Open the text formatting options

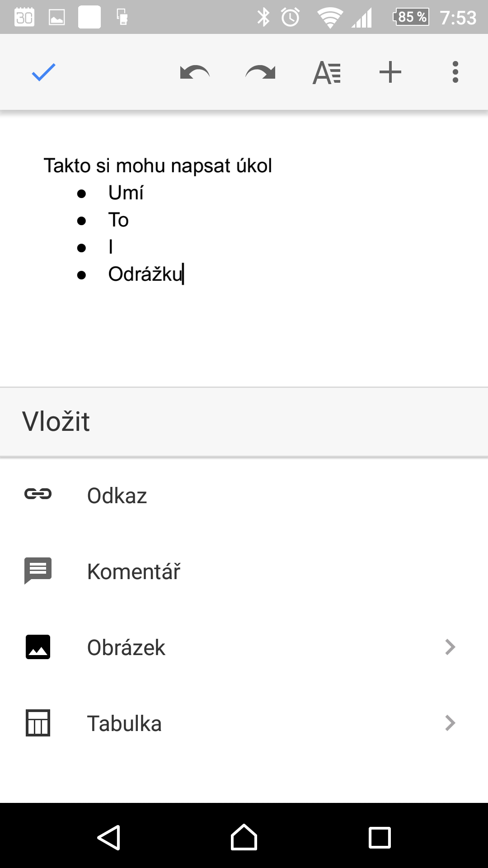[x=326, y=72]
